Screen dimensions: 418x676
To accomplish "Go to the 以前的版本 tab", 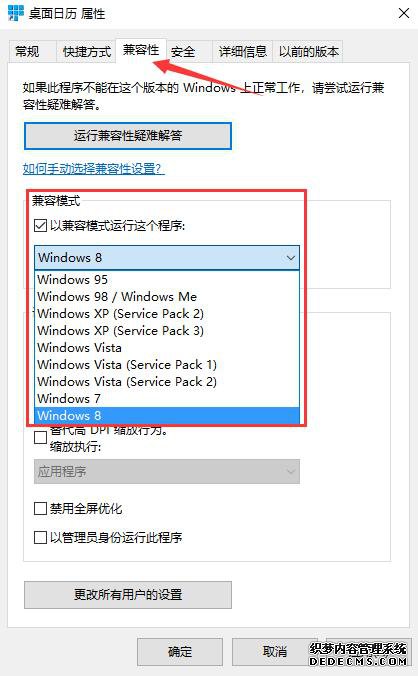I will [308, 52].
